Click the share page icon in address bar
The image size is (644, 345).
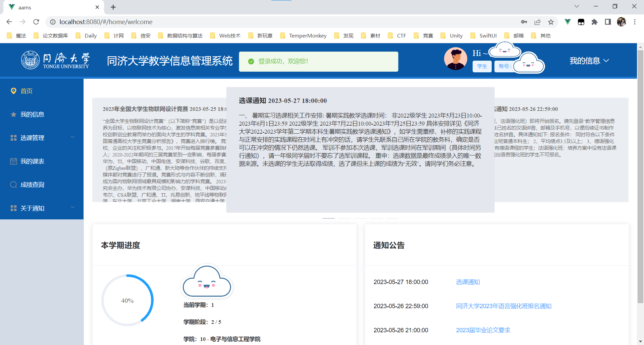click(537, 22)
